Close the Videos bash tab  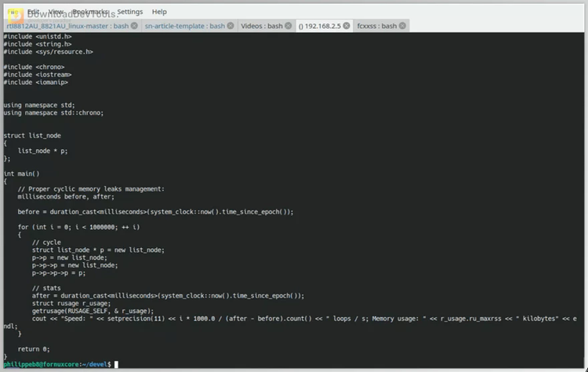click(x=288, y=26)
